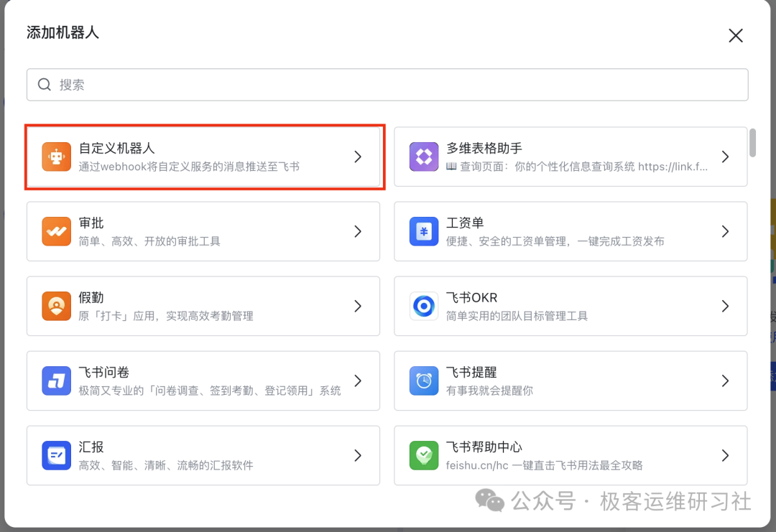Click the magnifier icon in search bar
The height and width of the screenshot is (532, 776).
pyautogui.click(x=45, y=85)
